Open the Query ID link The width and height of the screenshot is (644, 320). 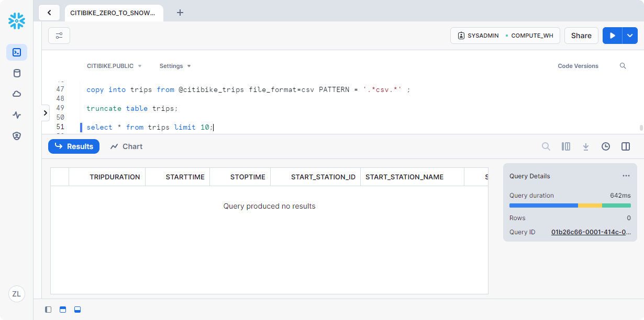[591, 232]
